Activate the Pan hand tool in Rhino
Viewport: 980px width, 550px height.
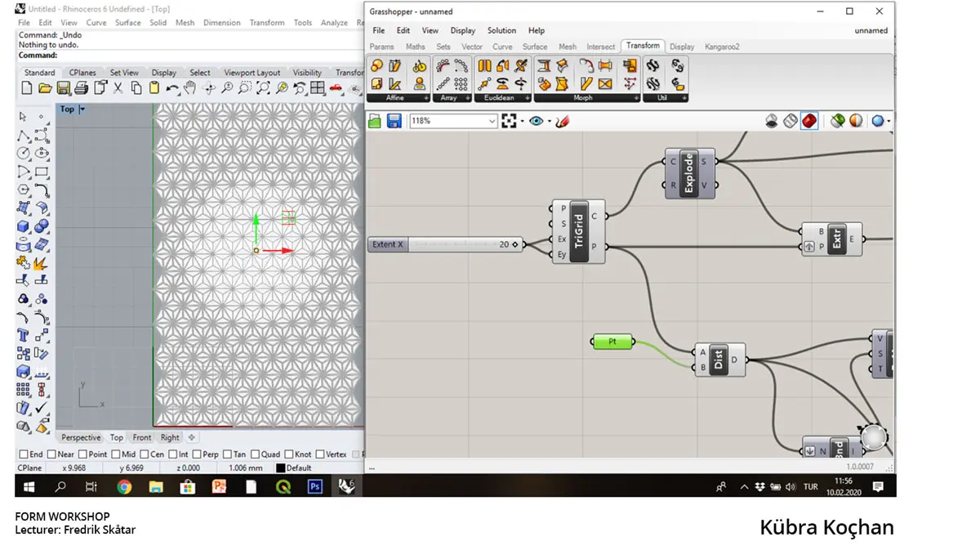(190, 88)
